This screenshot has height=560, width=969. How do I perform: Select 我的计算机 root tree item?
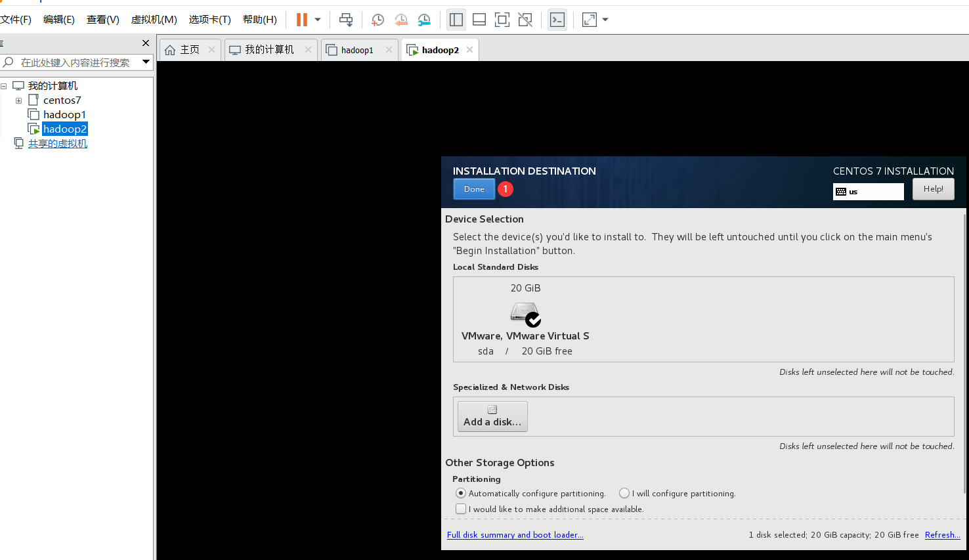pyautogui.click(x=53, y=86)
